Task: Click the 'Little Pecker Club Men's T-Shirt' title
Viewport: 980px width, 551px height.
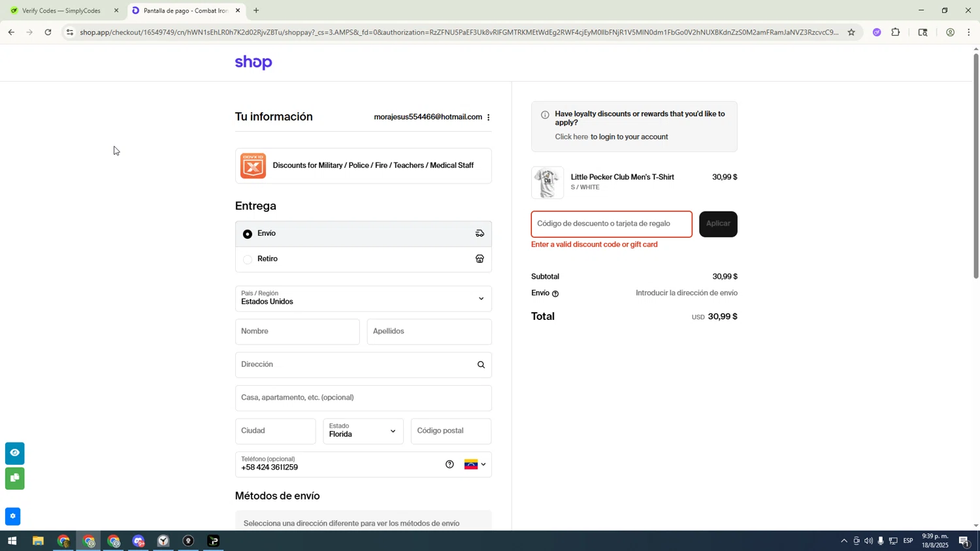Action: tap(623, 177)
